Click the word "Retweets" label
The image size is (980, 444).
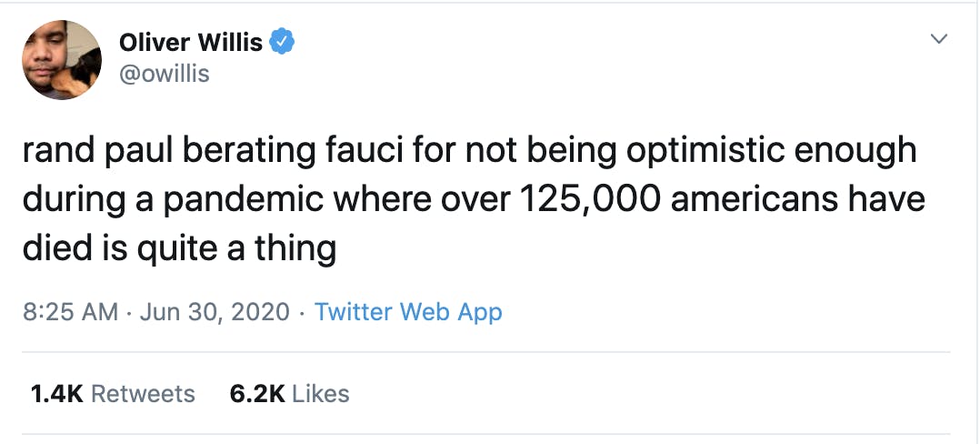point(143,394)
